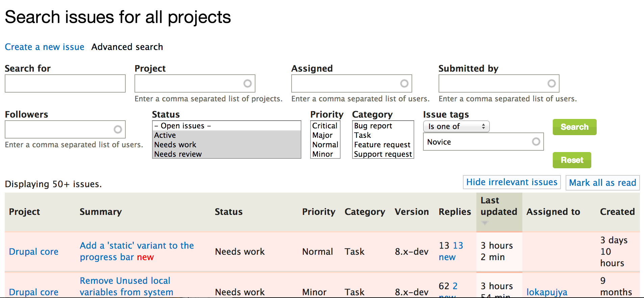The width and height of the screenshot is (644, 298).
Task: Focus the 'Search for' text field
Action: (65, 83)
